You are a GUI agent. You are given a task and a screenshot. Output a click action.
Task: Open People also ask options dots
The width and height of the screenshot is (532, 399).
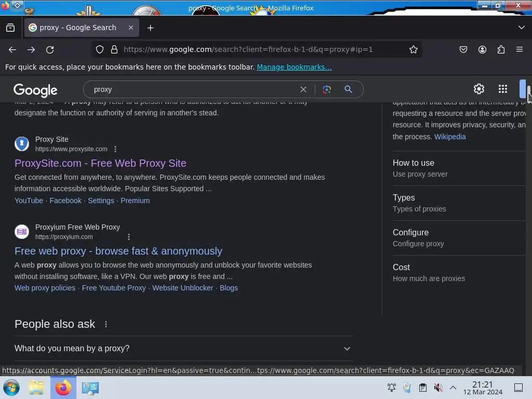point(106,324)
